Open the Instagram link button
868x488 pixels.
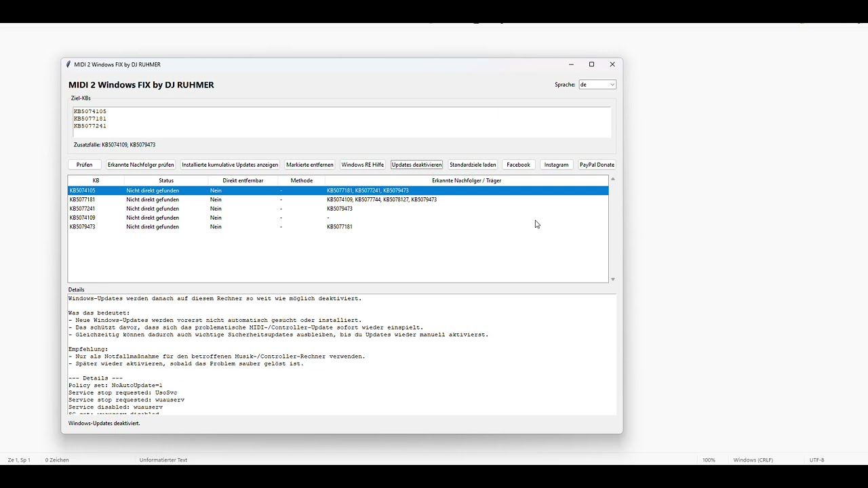[556, 165]
